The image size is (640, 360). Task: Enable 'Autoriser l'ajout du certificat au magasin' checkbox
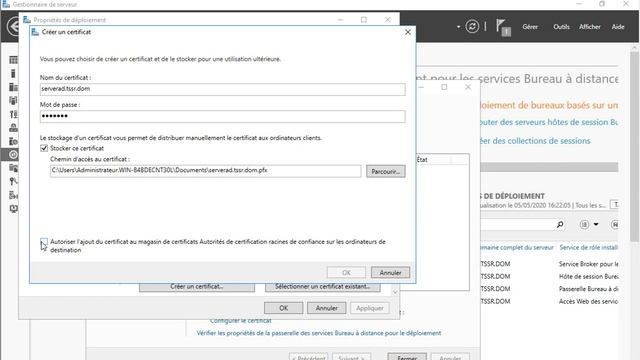44,242
